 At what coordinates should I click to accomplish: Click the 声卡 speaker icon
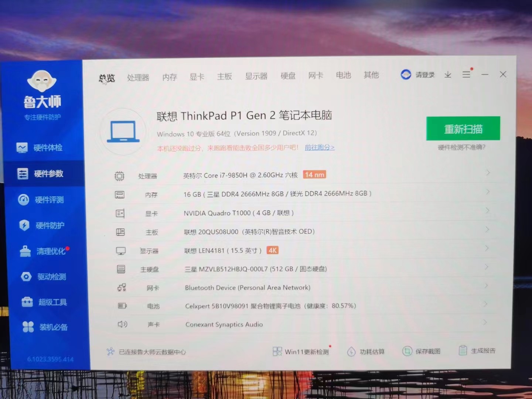[122, 324]
